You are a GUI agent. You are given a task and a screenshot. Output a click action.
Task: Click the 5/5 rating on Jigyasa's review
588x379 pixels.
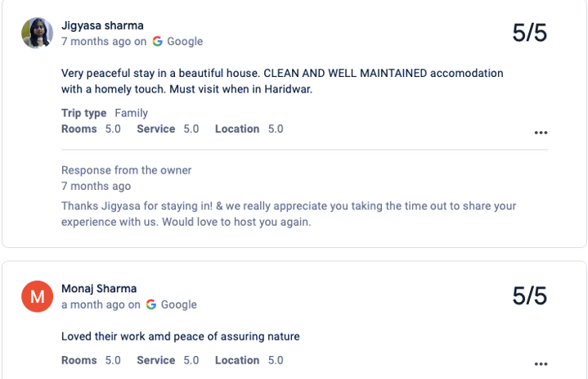tap(529, 33)
